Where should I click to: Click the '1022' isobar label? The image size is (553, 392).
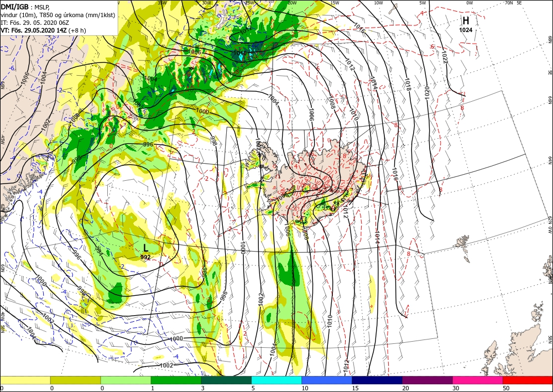445,57
